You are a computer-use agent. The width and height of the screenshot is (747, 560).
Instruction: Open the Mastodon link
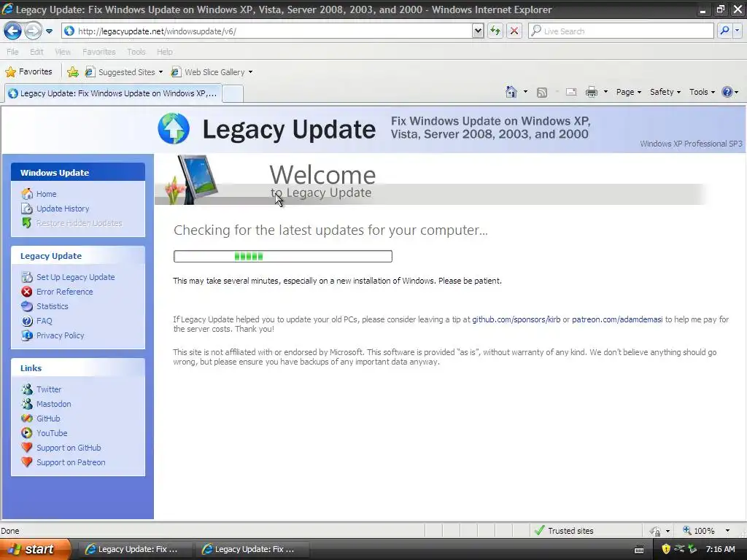53,404
